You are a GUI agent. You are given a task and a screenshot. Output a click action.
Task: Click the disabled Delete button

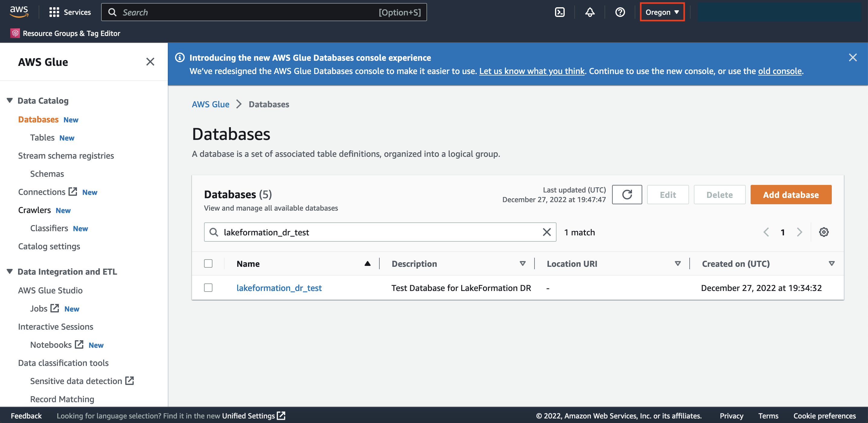pyautogui.click(x=719, y=194)
